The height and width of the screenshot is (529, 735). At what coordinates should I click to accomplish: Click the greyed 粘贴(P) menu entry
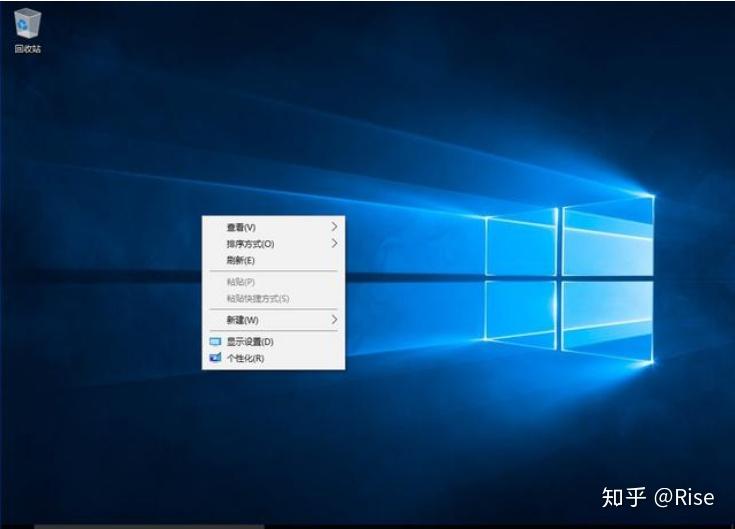pyautogui.click(x=273, y=282)
